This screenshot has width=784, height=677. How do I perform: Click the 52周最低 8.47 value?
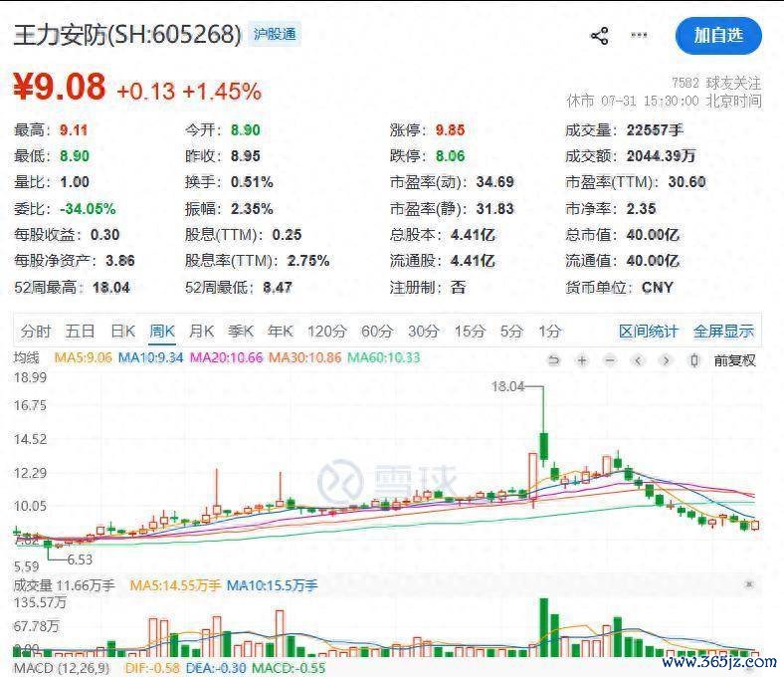278,288
